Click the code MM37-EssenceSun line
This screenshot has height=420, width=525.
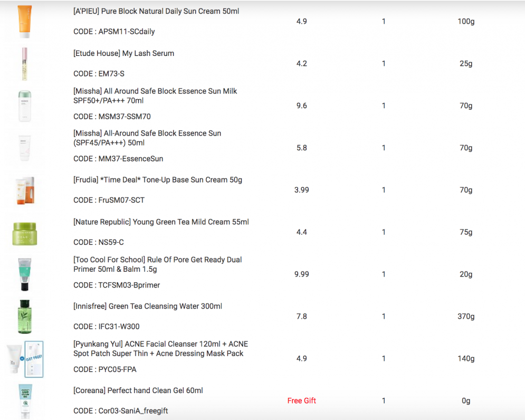point(118,159)
